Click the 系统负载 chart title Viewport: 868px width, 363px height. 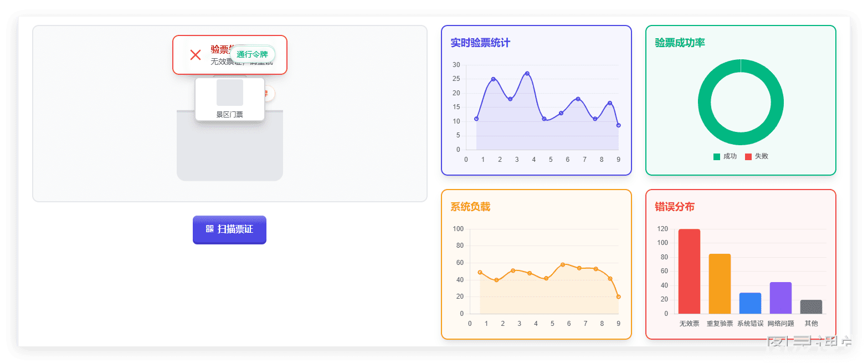tap(470, 207)
